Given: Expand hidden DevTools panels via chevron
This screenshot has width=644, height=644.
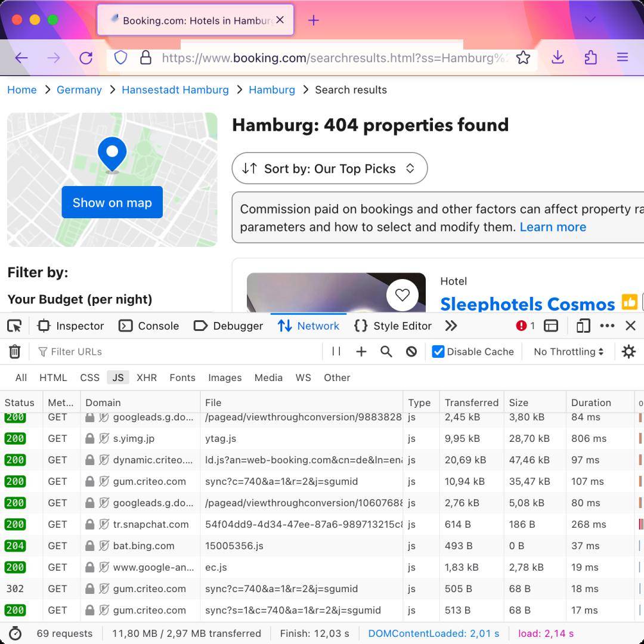Looking at the screenshot, I should [x=451, y=326].
